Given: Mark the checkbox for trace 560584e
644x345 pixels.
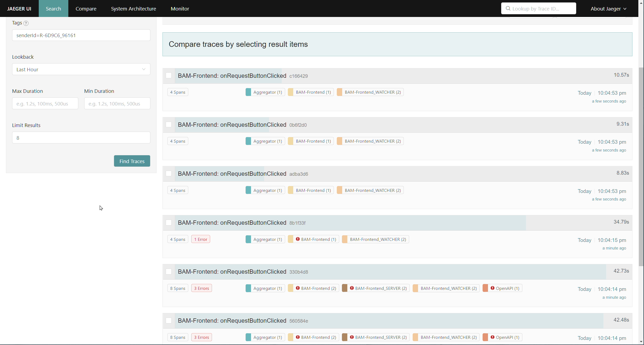Looking at the screenshot, I should pos(169,320).
